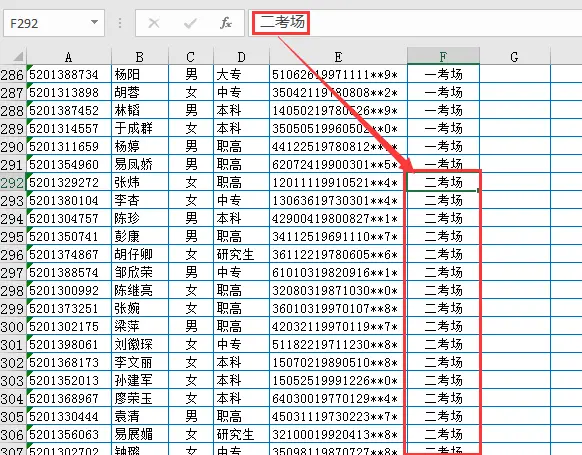
Task: Click the formula bar options dots handle
Action: 120,23
